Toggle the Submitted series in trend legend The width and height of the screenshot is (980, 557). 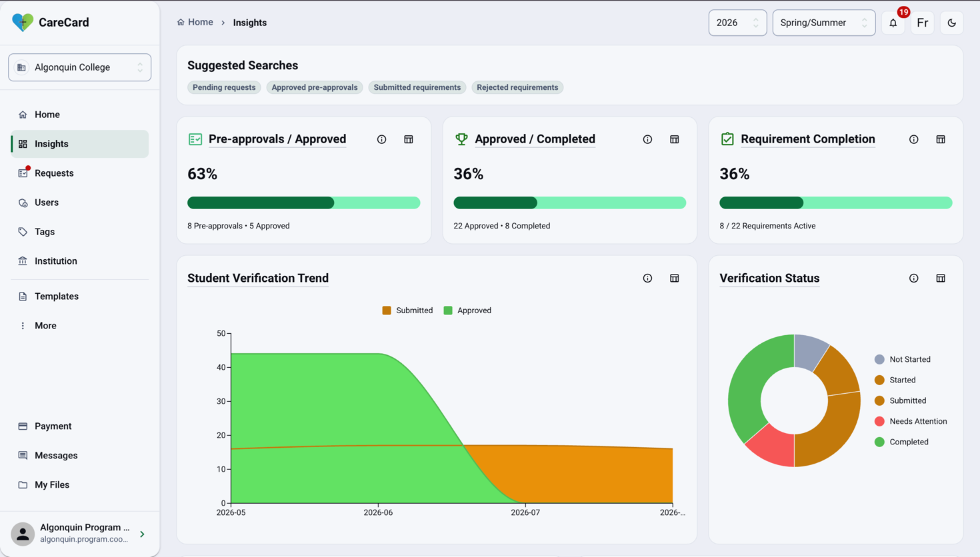tap(407, 310)
